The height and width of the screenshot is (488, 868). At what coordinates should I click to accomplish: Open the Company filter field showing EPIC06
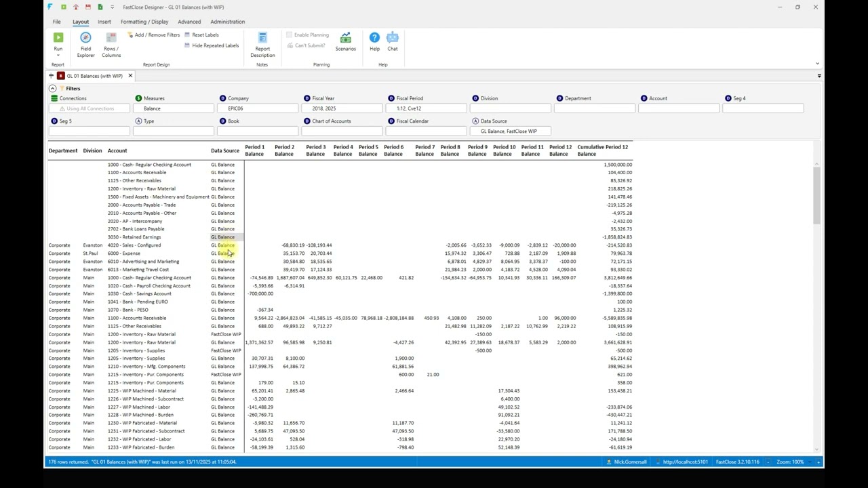click(258, 108)
